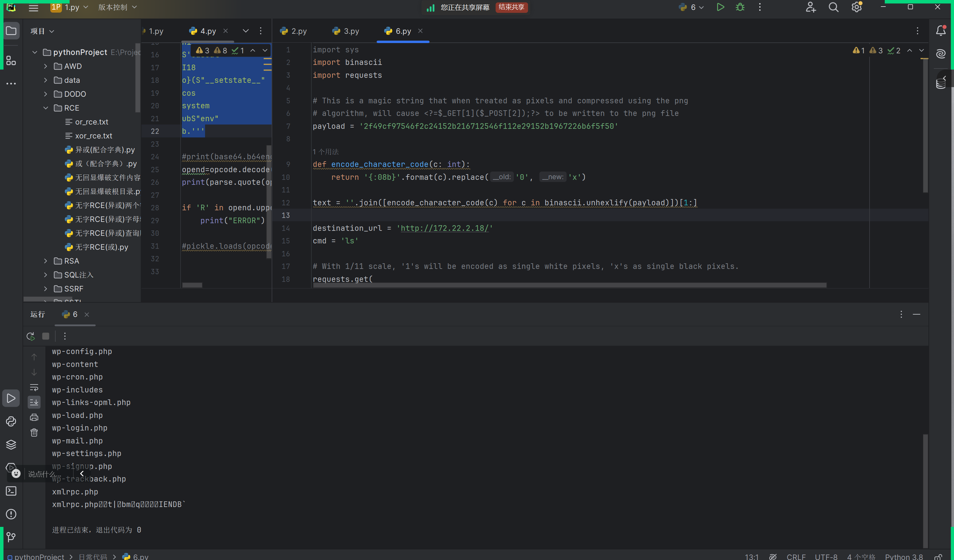The height and width of the screenshot is (560, 954).
Task: Open Run panel options three-dot menu
Action: pos(901,314)
